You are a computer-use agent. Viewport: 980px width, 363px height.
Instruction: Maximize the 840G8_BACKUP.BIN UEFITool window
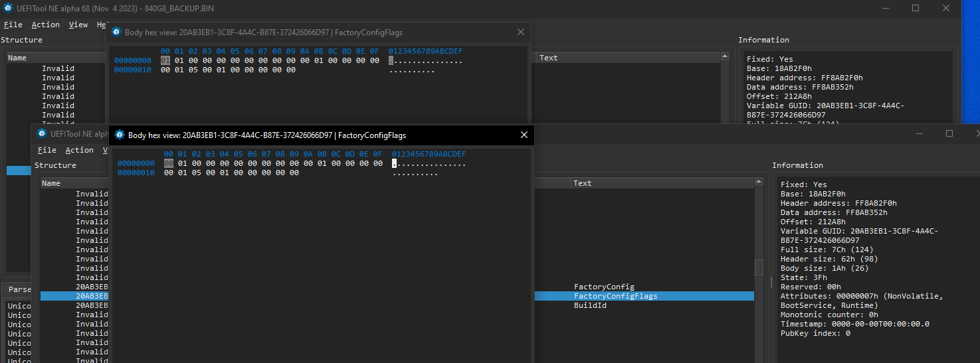click(x=916, y=8)
